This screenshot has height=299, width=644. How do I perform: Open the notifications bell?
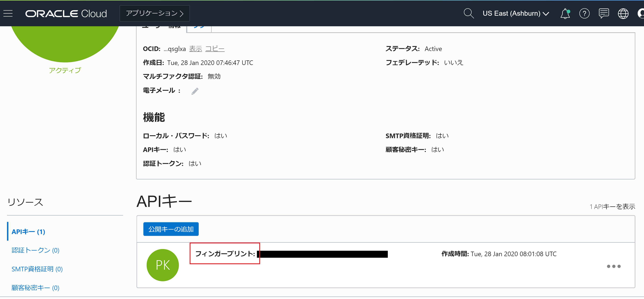[x=565, y=13]
